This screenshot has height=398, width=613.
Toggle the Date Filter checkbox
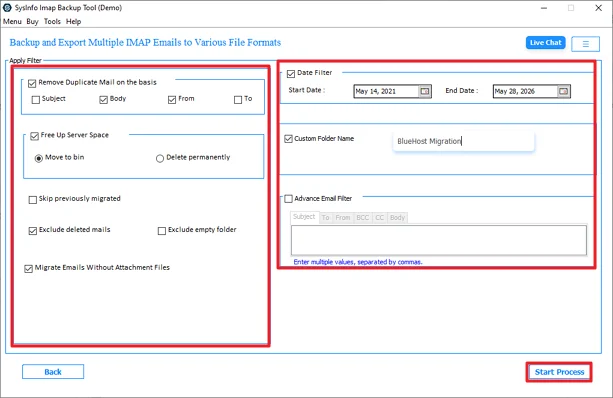click(290, 74)
